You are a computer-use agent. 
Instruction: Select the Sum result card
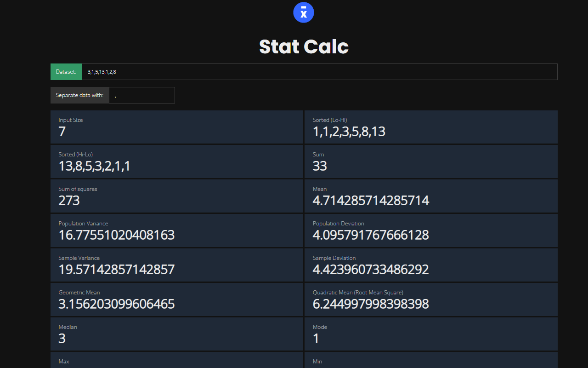click(x=431, y=161)
